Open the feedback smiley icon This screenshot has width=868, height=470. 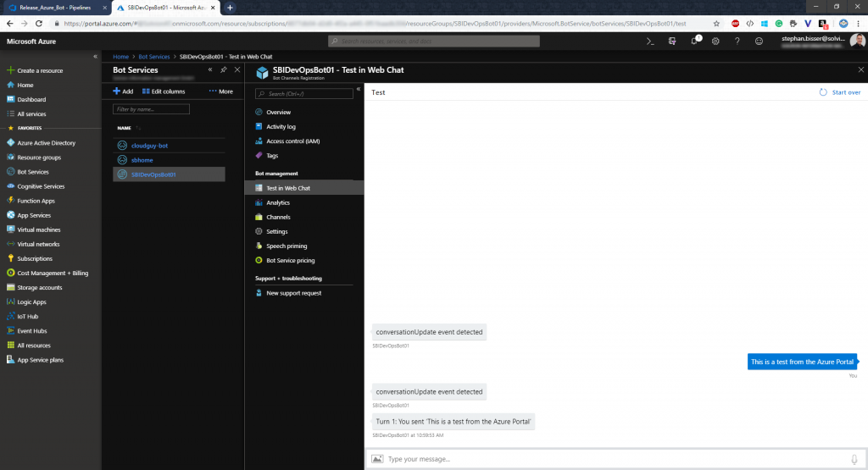[x=759, y=41]
